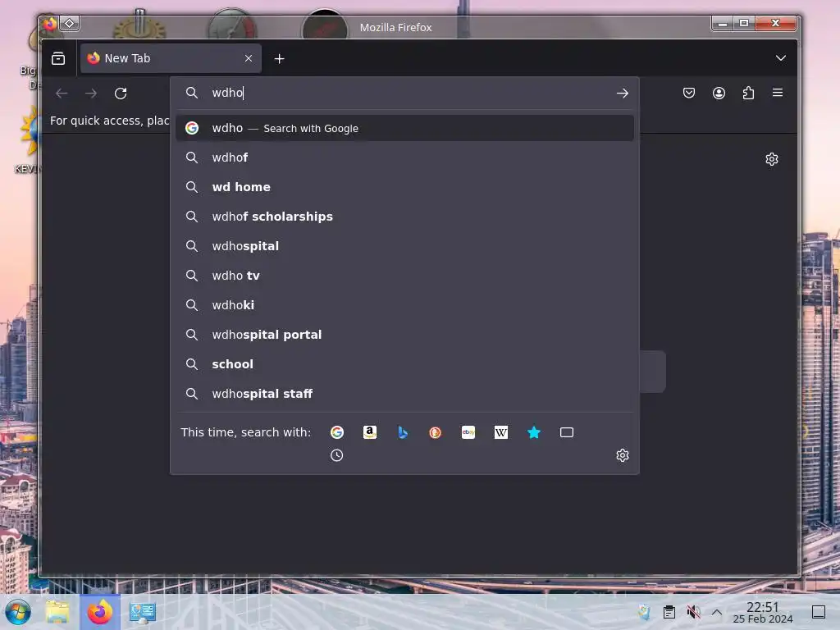
Task: Click the pin window title bar icon
Action: (x=70, y=24)
